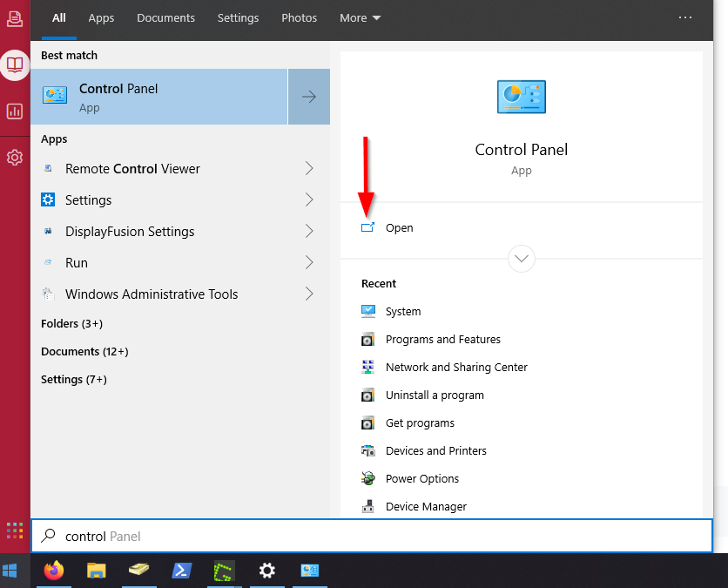Open Uninstall a program recent item
Viewport: 728px width, 588px height.
point(435,395)
